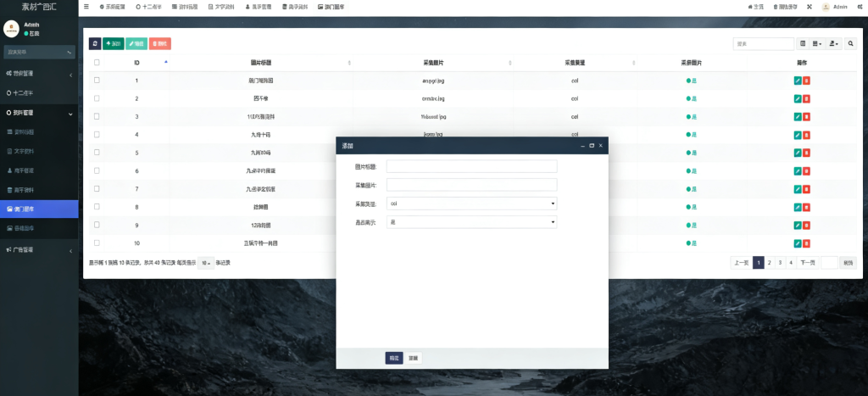Check the checkbox for row ID 4

click(x=97, y=134)
